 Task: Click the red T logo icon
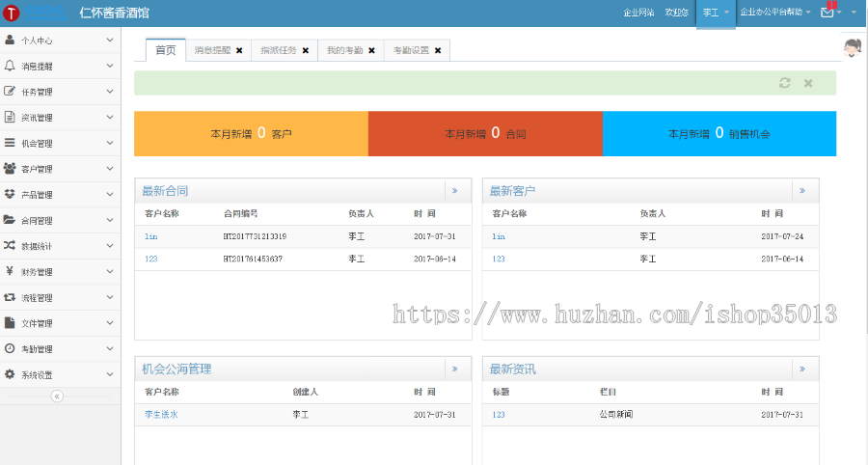tap(11, 13)
